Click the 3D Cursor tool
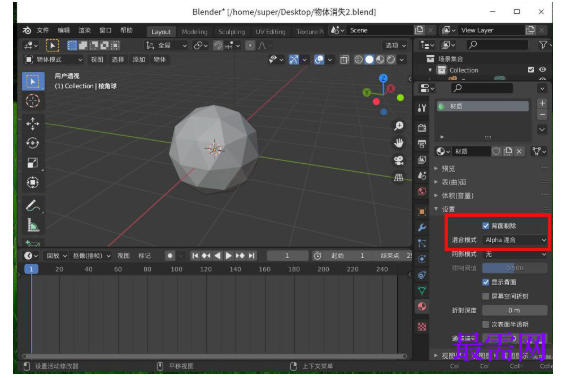This screenshot has height=378, width=565. tap(33, 101)
